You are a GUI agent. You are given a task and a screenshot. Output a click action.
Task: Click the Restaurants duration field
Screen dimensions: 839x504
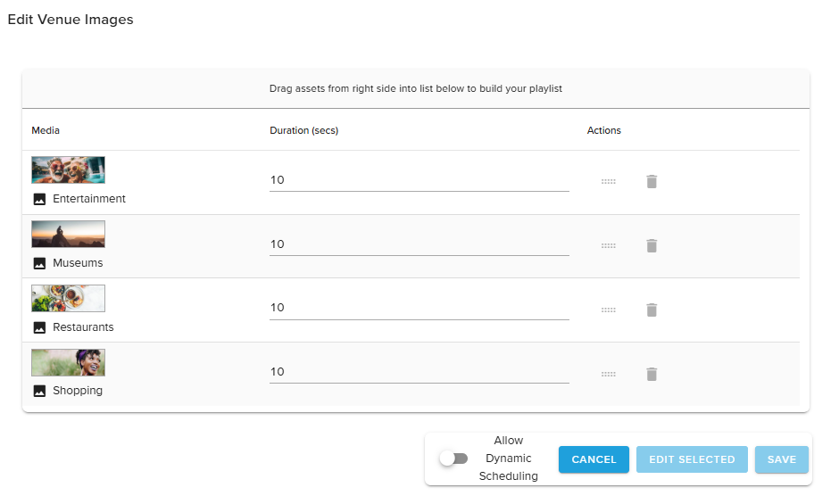[419, 308]
